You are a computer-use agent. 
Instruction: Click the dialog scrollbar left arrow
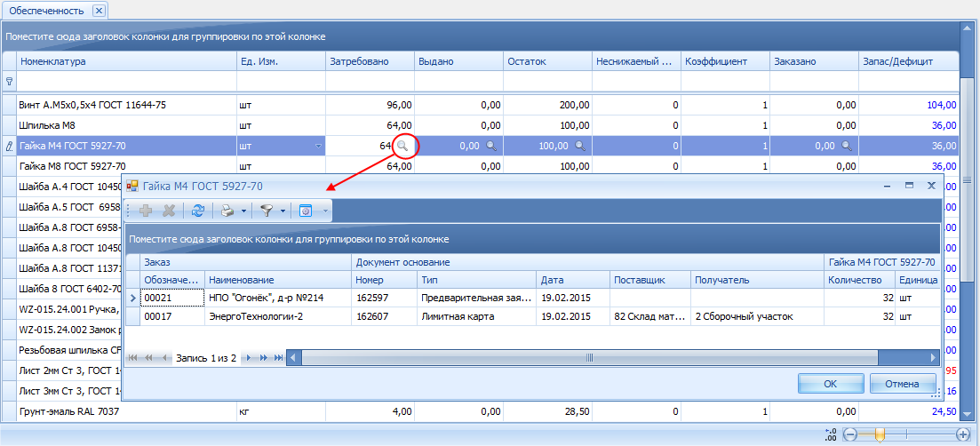pos(294,358)
